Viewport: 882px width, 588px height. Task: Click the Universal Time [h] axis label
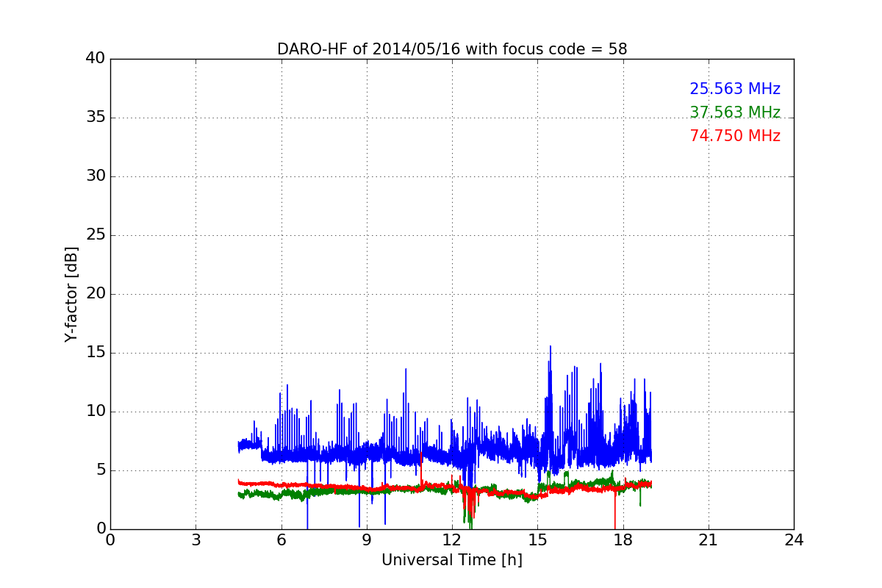(x=452, y=560)
